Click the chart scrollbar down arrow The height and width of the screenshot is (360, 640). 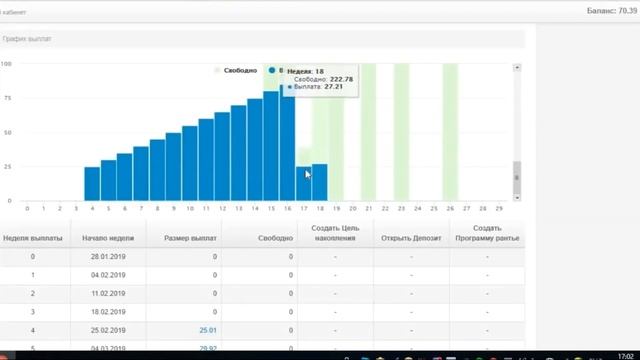pos(517,198)
